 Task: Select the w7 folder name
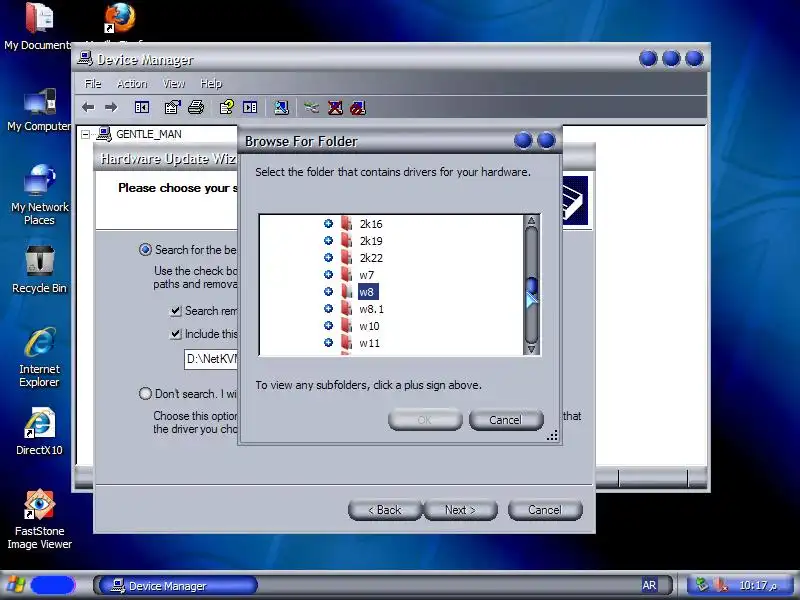(x=366, y=275)
